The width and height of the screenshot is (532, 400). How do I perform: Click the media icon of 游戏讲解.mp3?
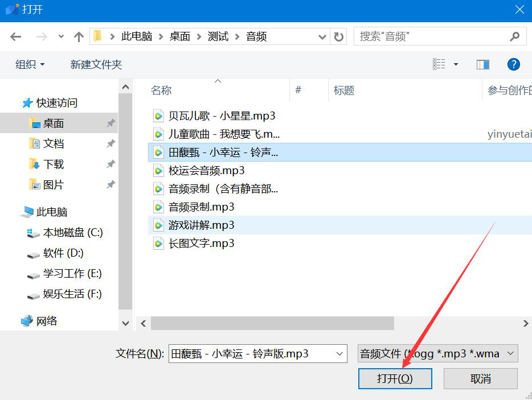pyautogui.click(x=158, y=225)
